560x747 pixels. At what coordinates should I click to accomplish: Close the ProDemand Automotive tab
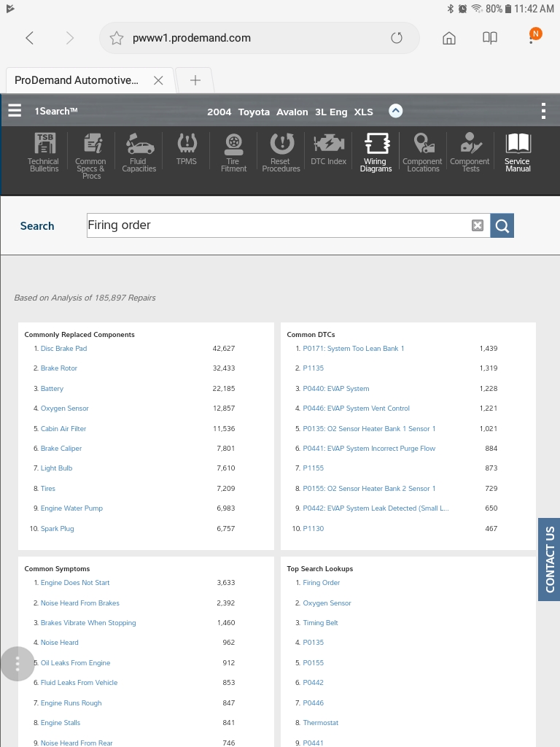[x=158, y=80]
